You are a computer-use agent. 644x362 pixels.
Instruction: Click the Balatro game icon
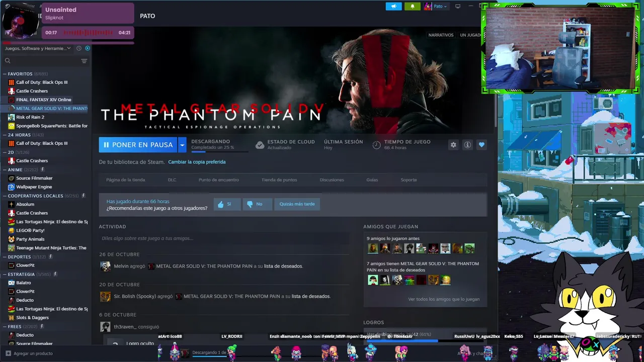tap(11, 283)
